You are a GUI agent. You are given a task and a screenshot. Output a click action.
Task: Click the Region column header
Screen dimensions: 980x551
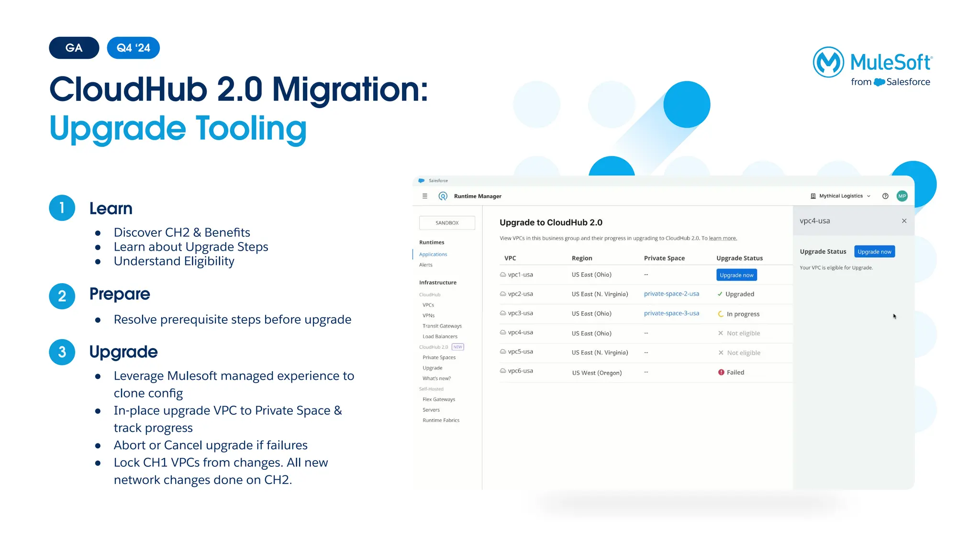pyautogui.click(x=582, y=258)
